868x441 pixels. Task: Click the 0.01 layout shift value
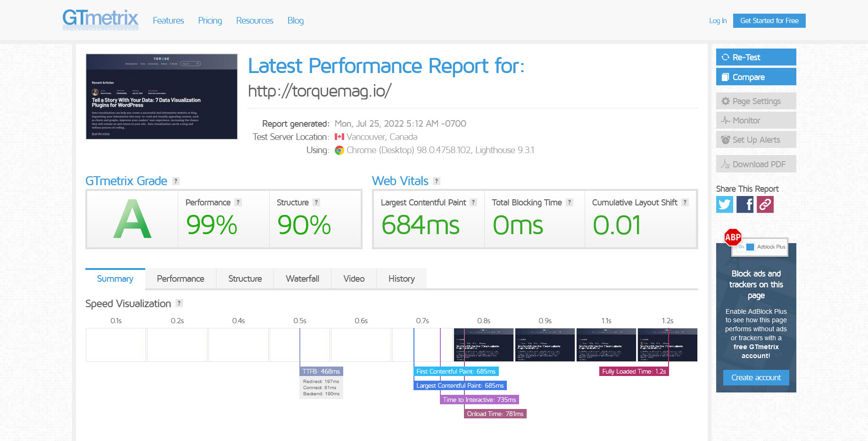coord(617,225)
